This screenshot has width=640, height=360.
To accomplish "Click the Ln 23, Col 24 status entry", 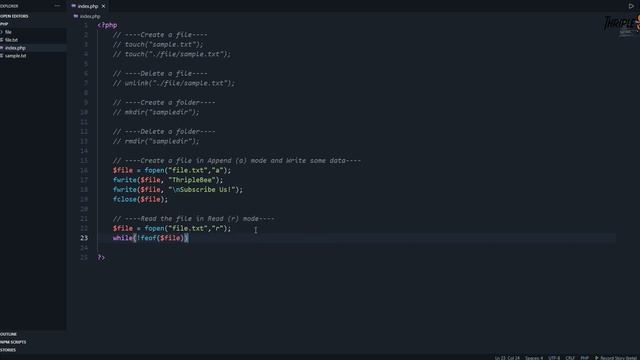I will pos(507,358).
